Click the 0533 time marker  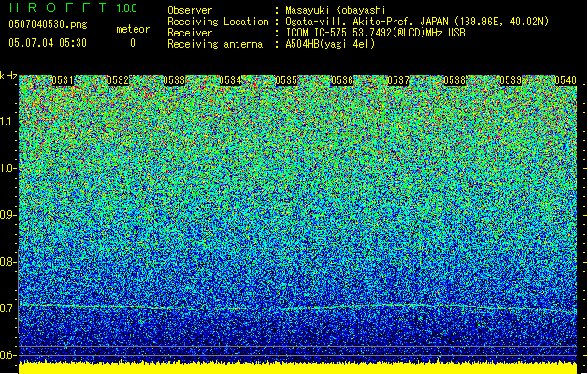(x=175, y=80)
